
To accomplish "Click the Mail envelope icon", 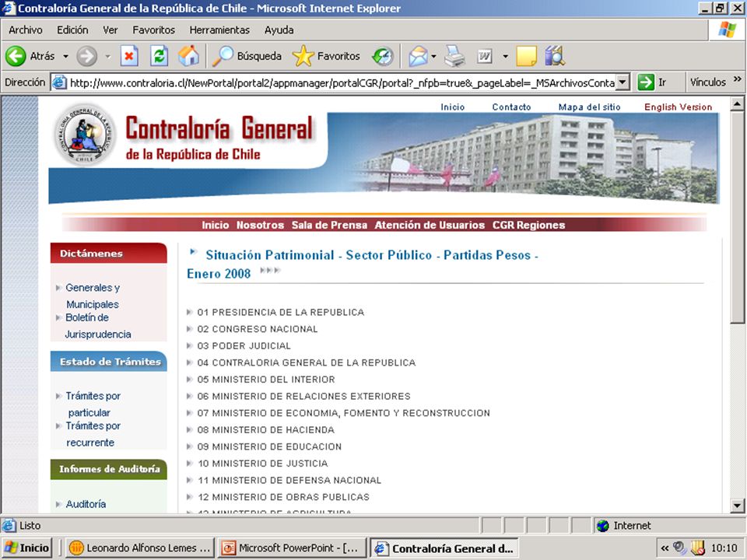I will click(418, 56).
